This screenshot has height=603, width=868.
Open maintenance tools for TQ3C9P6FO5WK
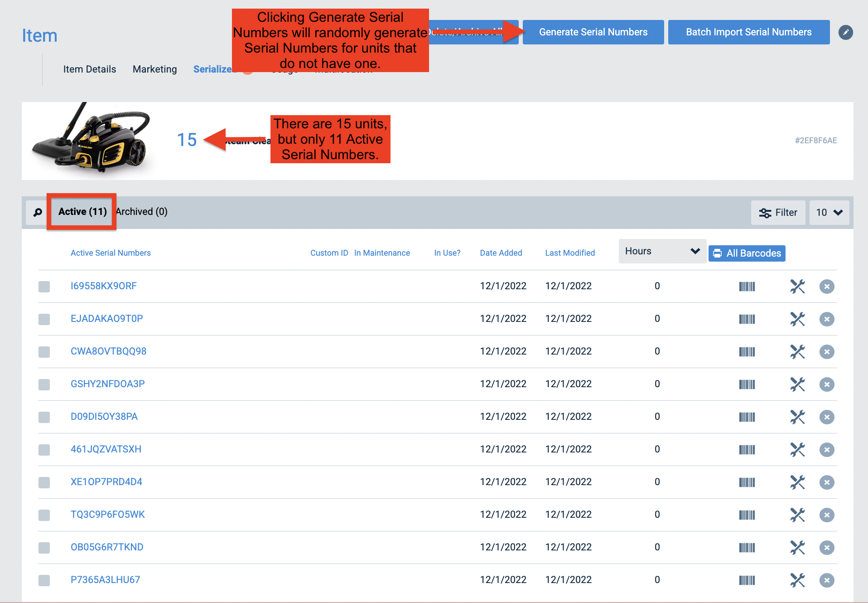pos(797,515)
